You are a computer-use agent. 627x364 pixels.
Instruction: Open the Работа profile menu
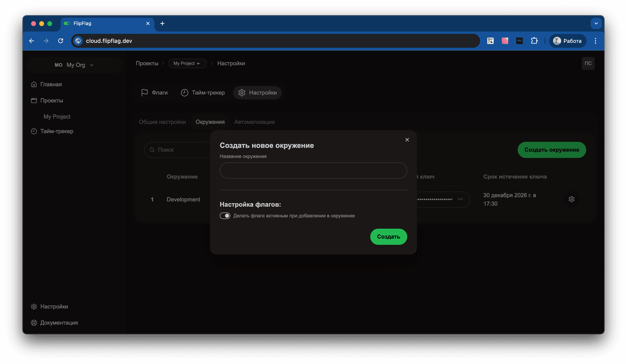(x=568, y=41)
